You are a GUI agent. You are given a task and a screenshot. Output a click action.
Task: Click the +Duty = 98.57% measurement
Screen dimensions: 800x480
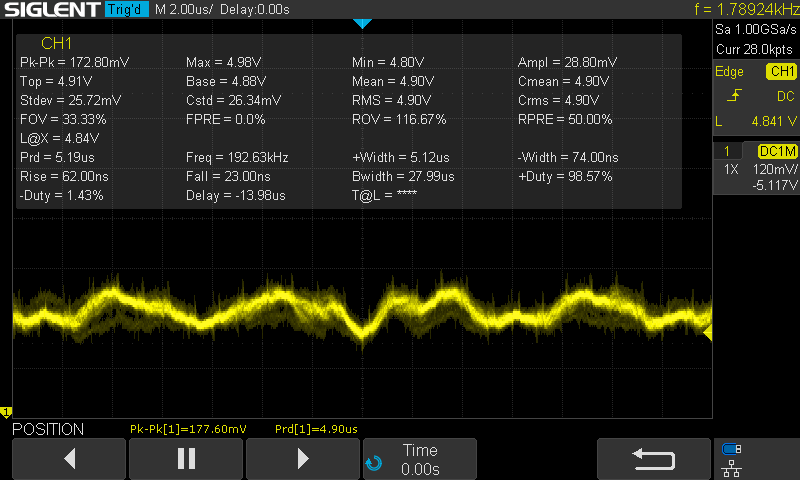[565, 176]
